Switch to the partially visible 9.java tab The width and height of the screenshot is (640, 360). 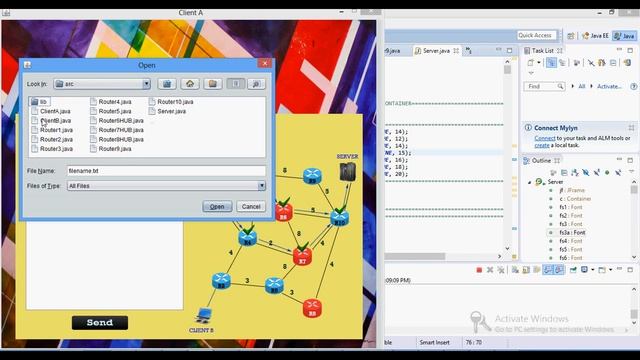[x=393, y=51]
